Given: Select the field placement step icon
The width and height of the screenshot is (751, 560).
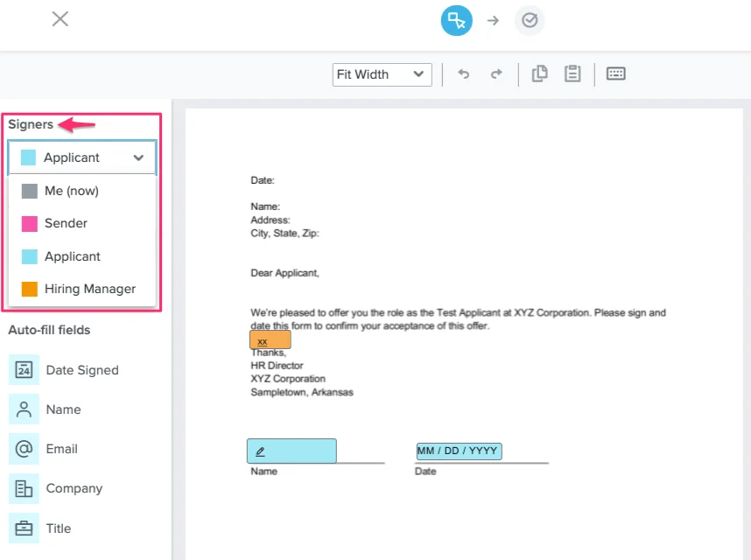Looking at the screenshot, I should click(456, 21).
